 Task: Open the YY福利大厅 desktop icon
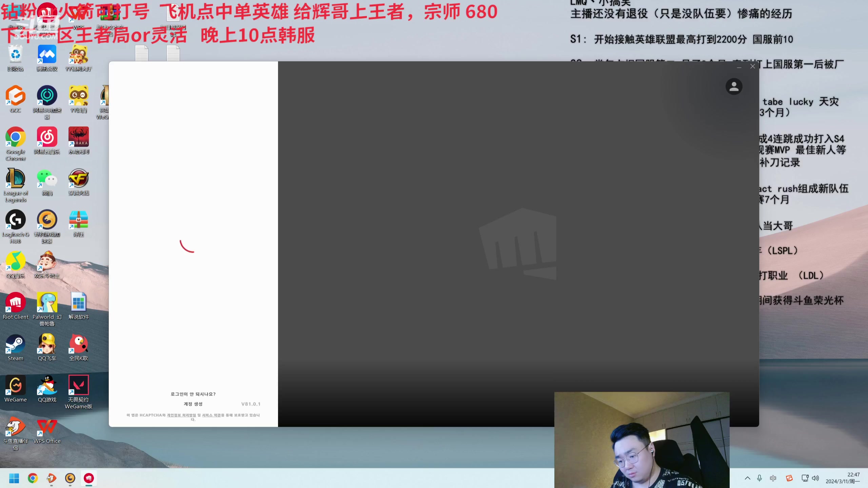(x=79, y=58)
